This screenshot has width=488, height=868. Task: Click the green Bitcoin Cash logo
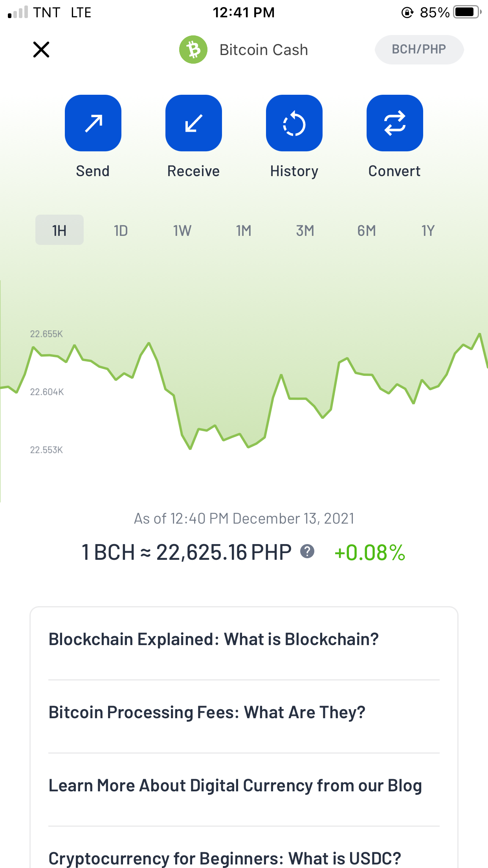[193, 50]
